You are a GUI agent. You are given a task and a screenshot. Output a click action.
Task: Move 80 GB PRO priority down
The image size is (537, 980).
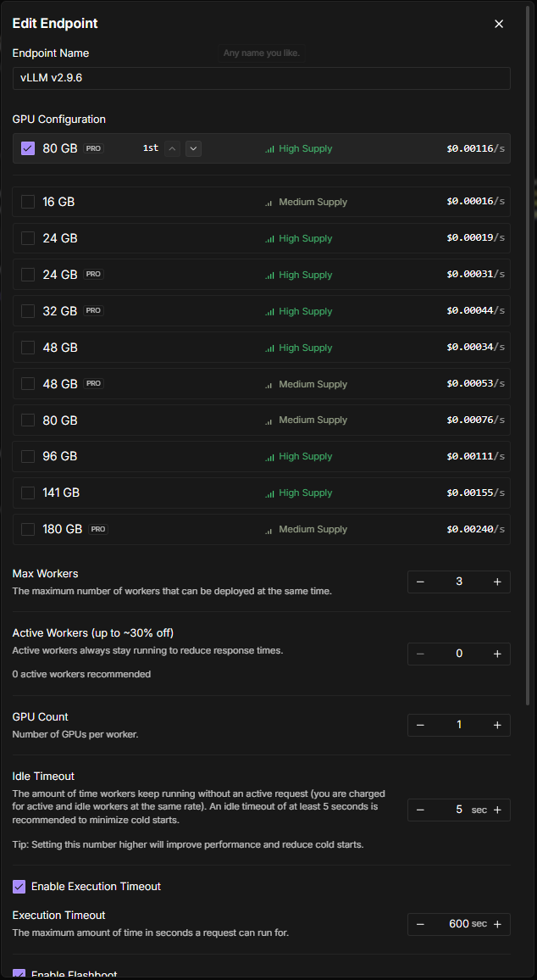click(x=194, y=148)
